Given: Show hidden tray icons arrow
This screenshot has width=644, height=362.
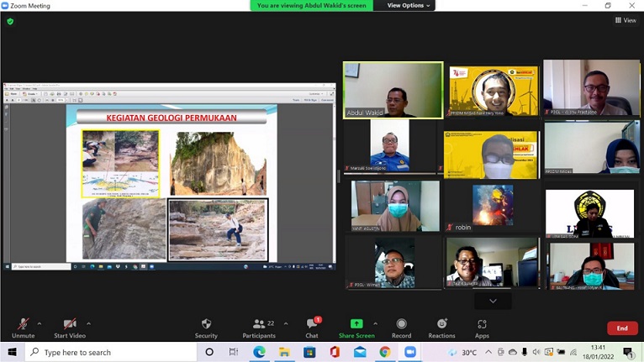Looking at the screenshot, I should coord(488,352).
